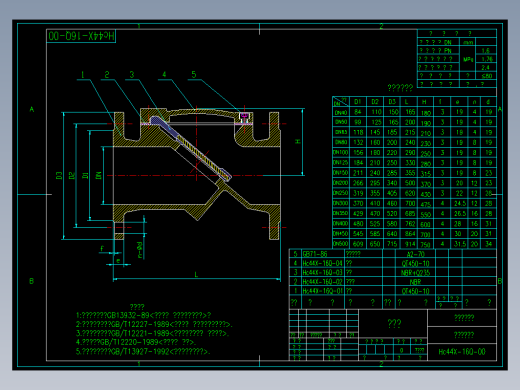
Task: Click the QT450-10 material in the Hc44X-160-01 row
Action: [415, 291]
